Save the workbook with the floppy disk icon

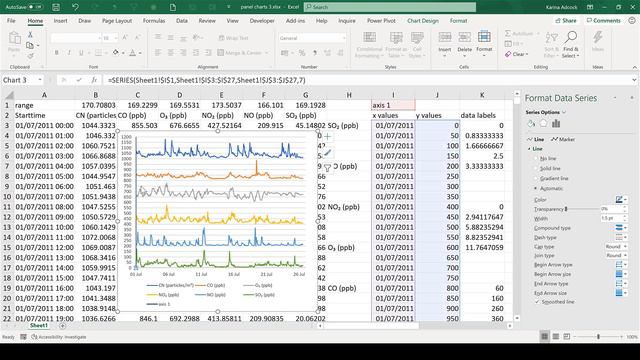click(x=56, y=7)
